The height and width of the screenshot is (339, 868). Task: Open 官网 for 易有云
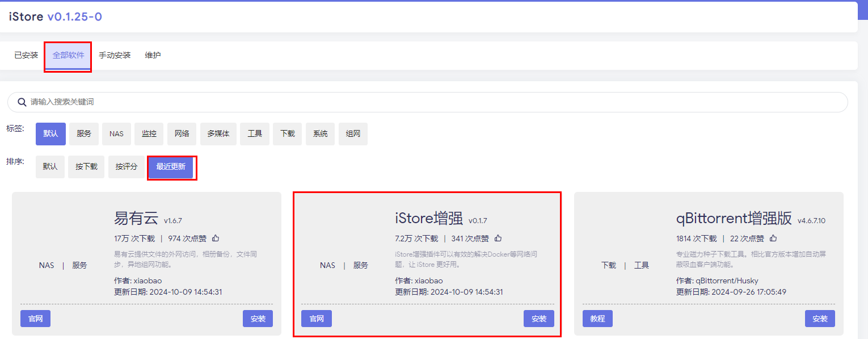pos(36,319)
